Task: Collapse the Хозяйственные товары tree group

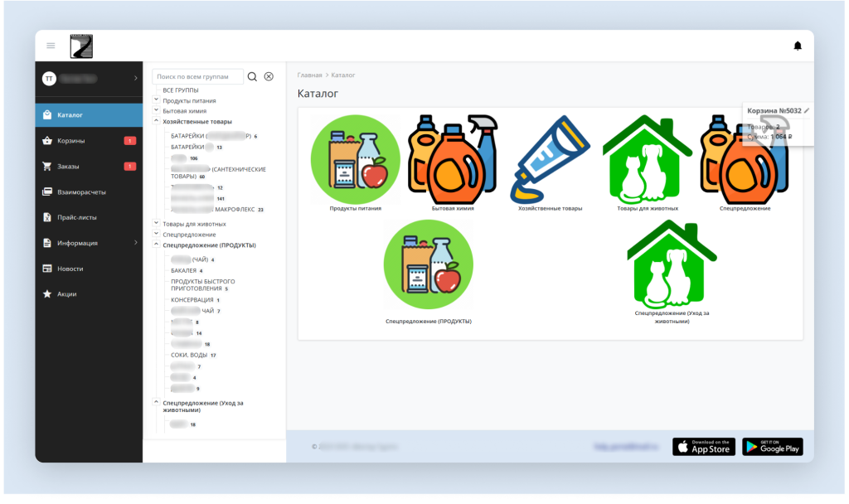Action: point(157,121)
